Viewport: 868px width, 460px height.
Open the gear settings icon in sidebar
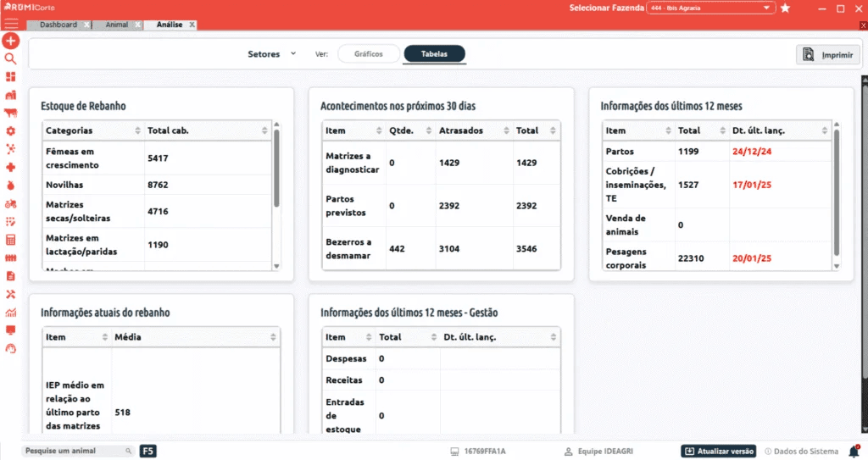[x=10, y=131]
